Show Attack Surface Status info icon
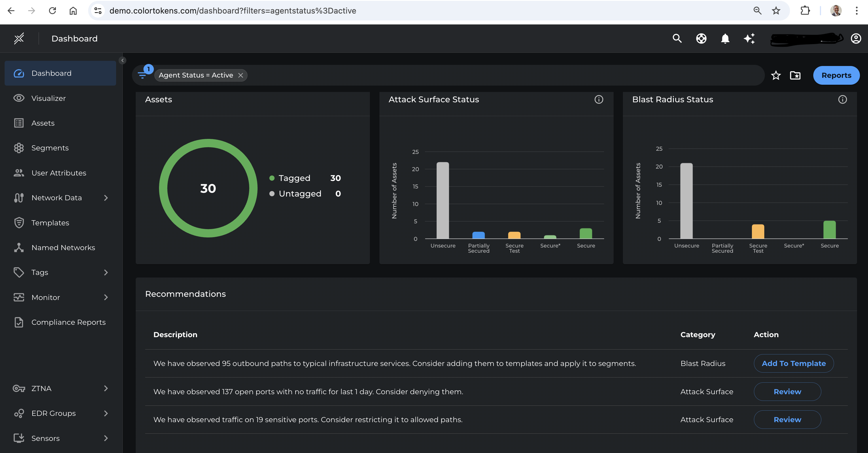This screenshot has width=868, height=453. [x=598, y=99]
